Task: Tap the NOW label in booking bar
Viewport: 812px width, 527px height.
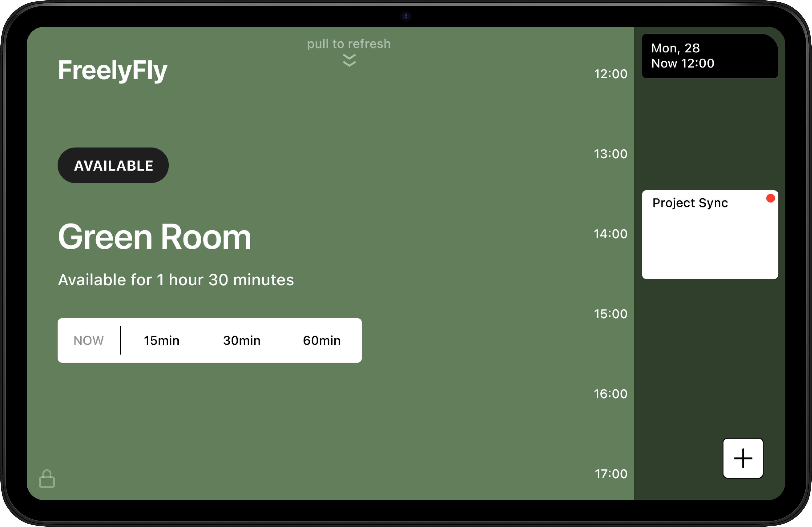Action: (88, 340)
